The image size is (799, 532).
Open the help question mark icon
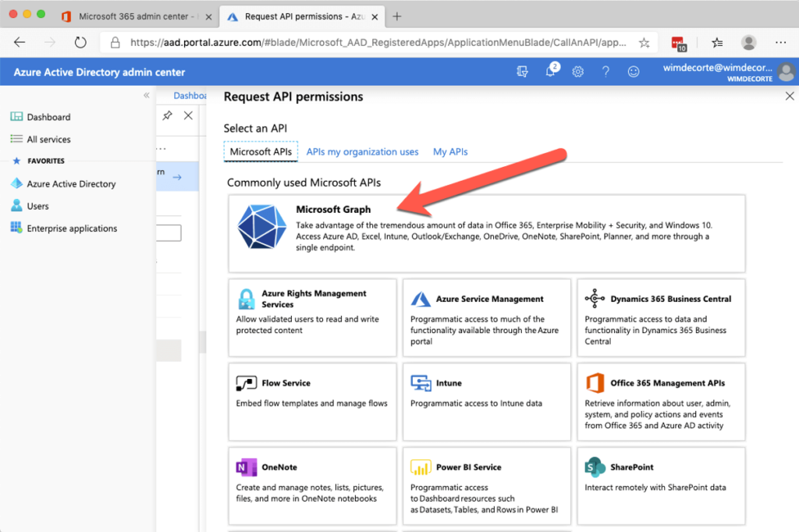pos(605,71)
